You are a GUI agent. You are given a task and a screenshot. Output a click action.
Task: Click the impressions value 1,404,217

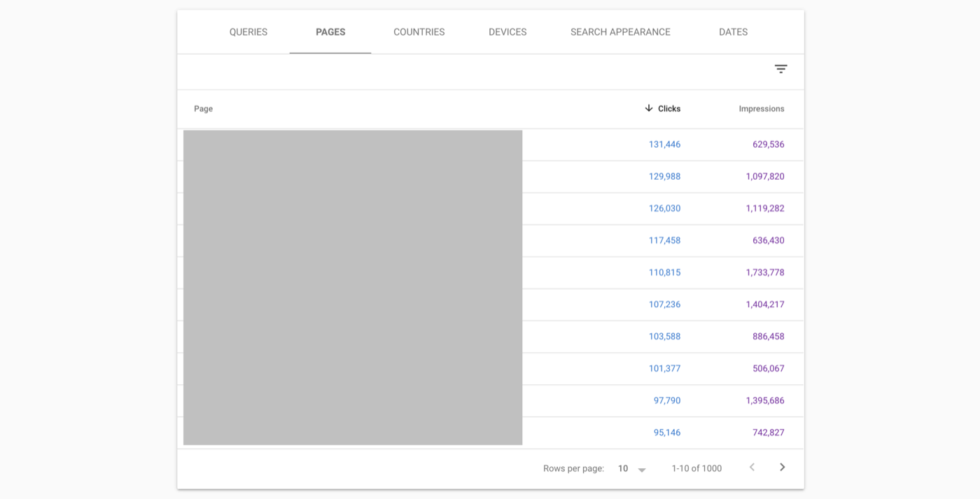(x=765, y=304)
